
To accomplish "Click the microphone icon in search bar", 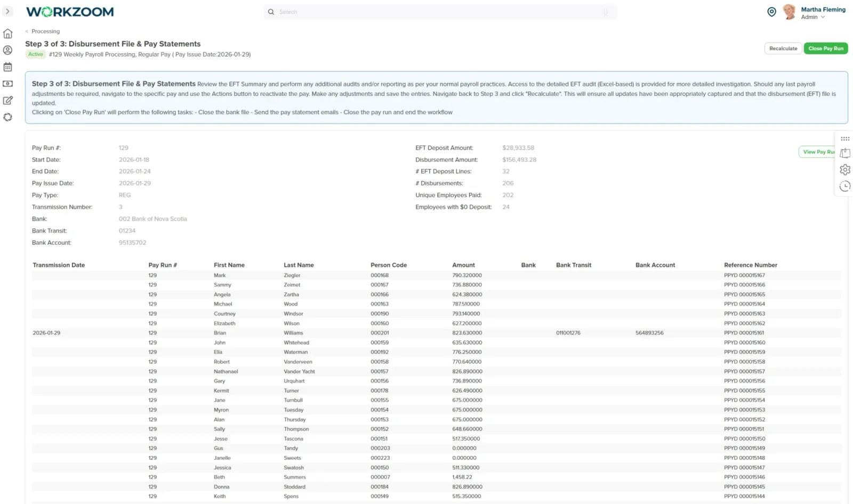I will (606, 12).
